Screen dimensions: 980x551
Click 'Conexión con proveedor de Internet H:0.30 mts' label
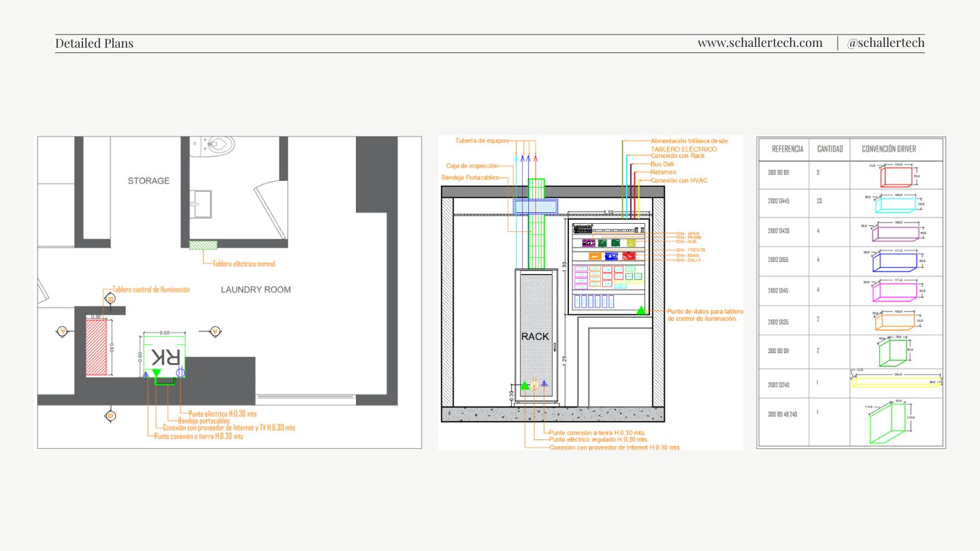[614, 448]
